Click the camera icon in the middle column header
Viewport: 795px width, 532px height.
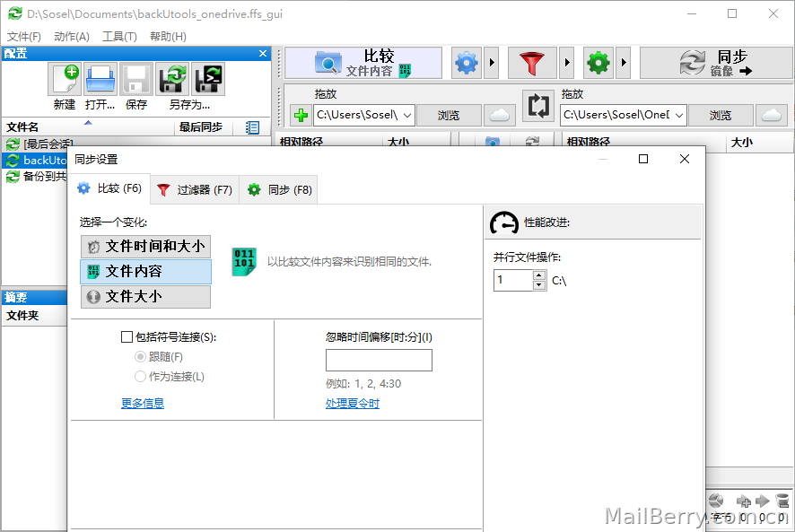coord(493,142)
